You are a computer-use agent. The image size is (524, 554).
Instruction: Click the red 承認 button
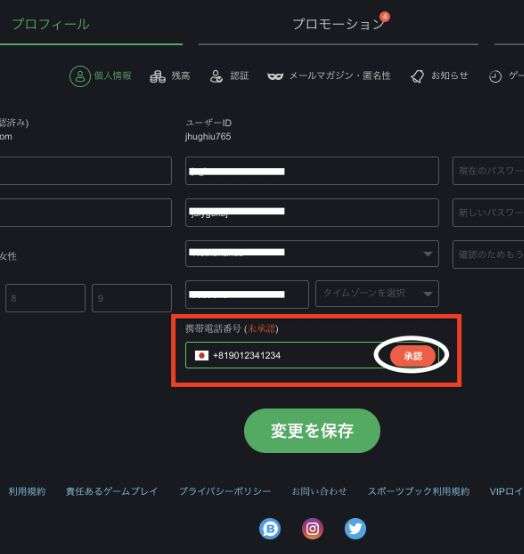[x=413, y=356]
